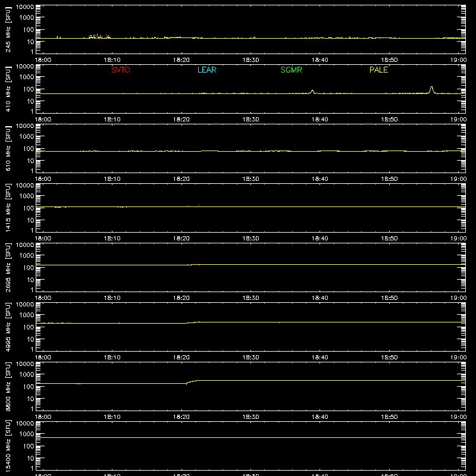Click the 100 y-axis value on 610 MHz panel
This screenshot has width=476, height=476.
pyautogui.click(x=29, y=149)
